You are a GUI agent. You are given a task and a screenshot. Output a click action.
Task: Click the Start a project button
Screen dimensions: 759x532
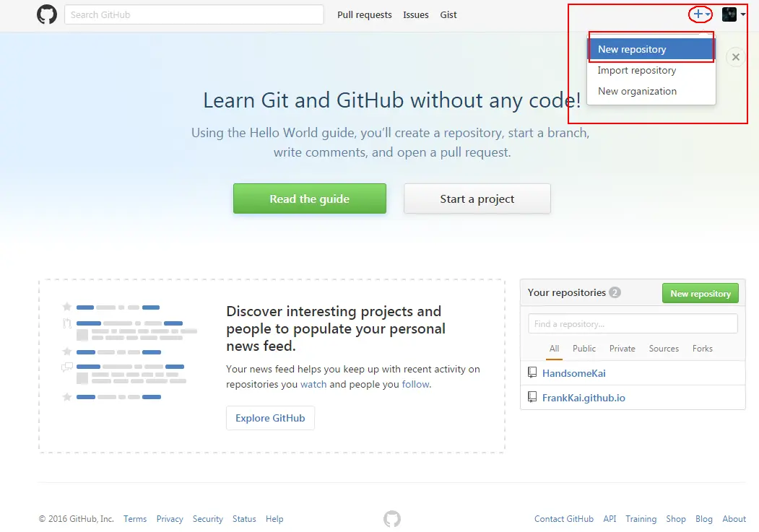[477, 199]
